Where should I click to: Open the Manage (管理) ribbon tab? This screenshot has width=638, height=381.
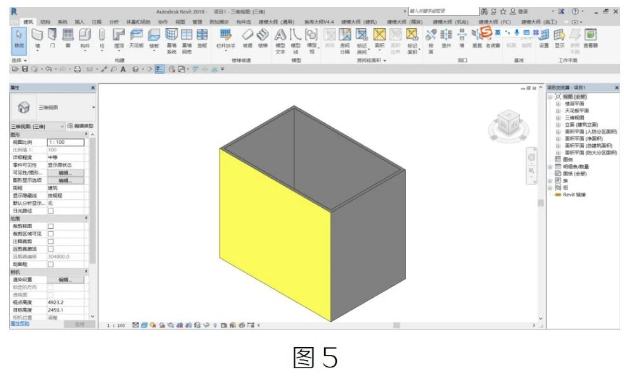(x=197, y=22)
